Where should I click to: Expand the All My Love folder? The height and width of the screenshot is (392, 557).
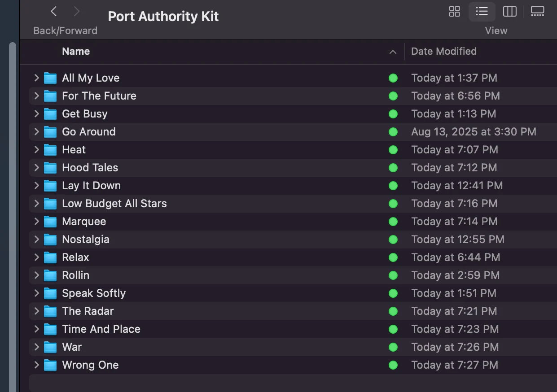coord(36,78)
